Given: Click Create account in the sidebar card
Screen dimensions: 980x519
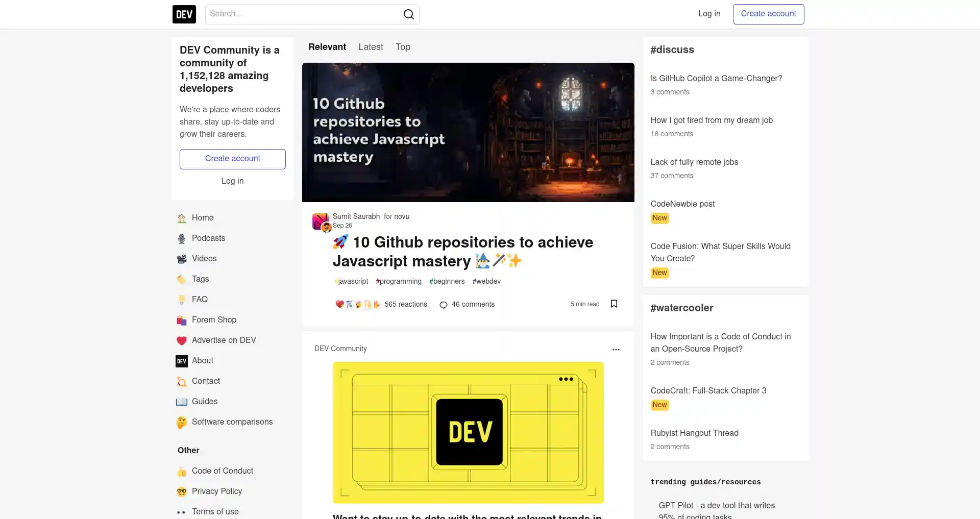Looking at the screenshot, I should (233, 159).
